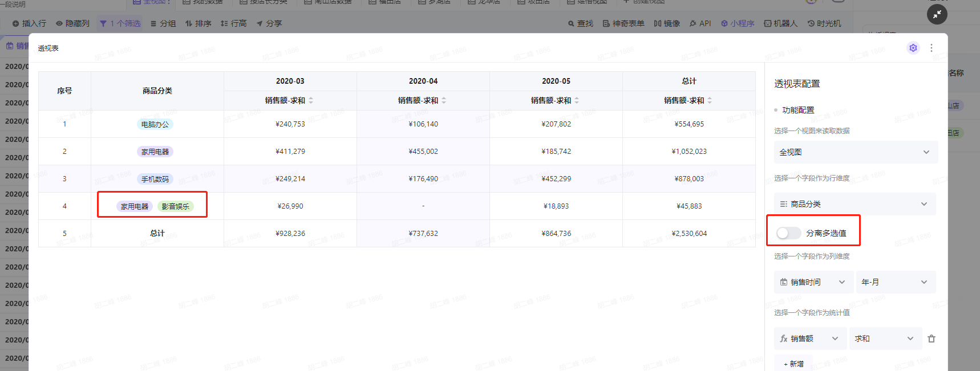Open the 年-月 date granularity dropdown

(x=896, y=282)
